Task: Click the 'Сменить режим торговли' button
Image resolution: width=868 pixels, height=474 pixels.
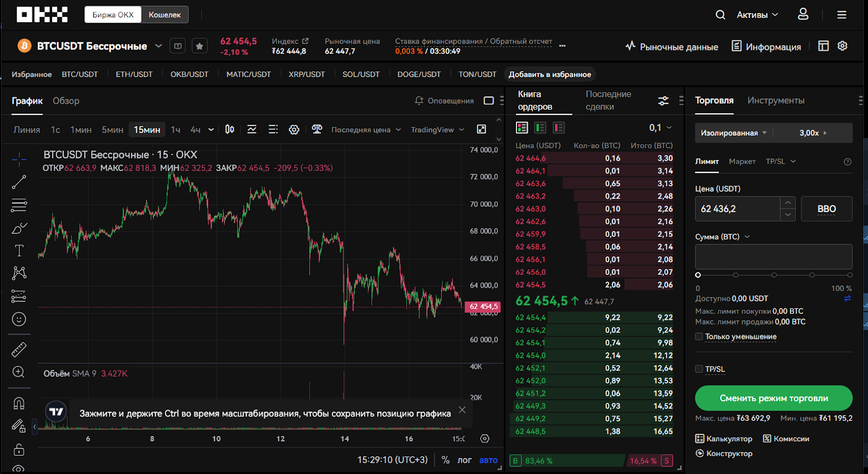Action: pyautogui.click(x=773, y=398)
